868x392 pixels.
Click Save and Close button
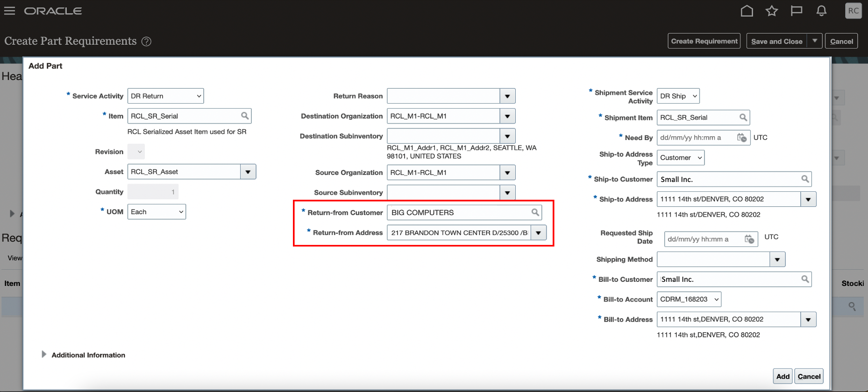tap(776, 41)
